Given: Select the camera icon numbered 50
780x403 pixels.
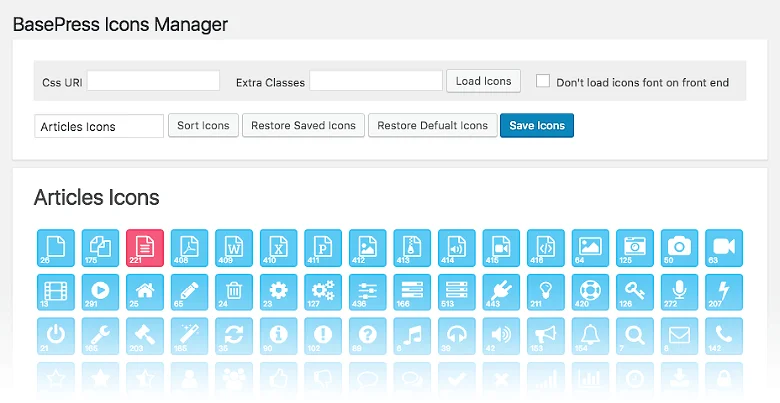Looking at the screenshot, I should [679, 248].
